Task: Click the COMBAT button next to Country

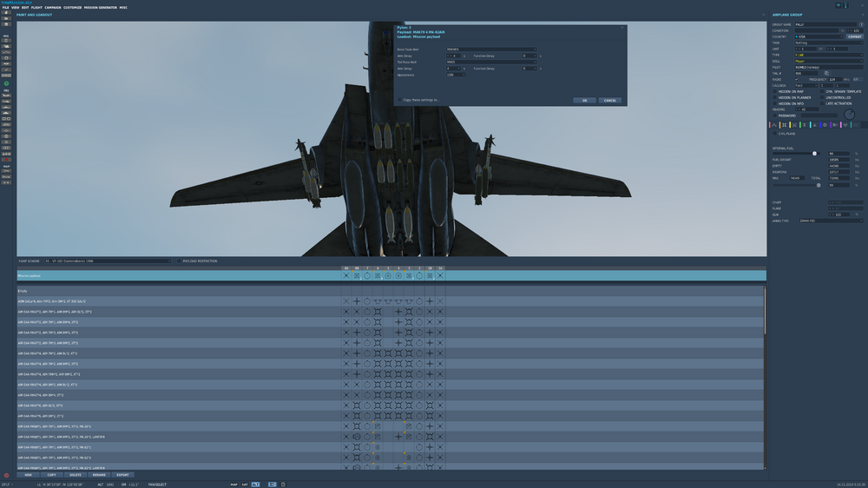Action: pyautogui.click(x=855, y=36)
